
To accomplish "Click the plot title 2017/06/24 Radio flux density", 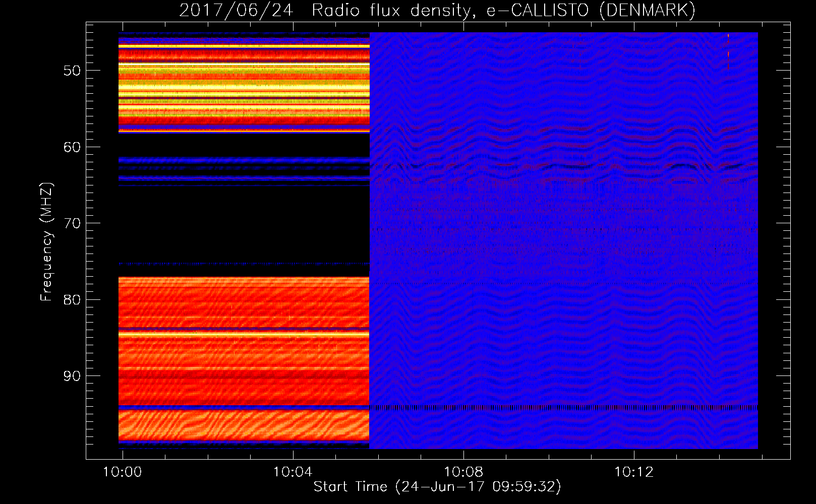I will 437,10.
